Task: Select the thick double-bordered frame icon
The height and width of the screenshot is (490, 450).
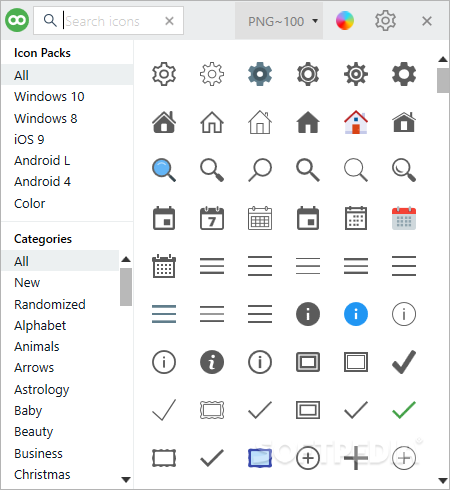Action: tap(308, 362)
